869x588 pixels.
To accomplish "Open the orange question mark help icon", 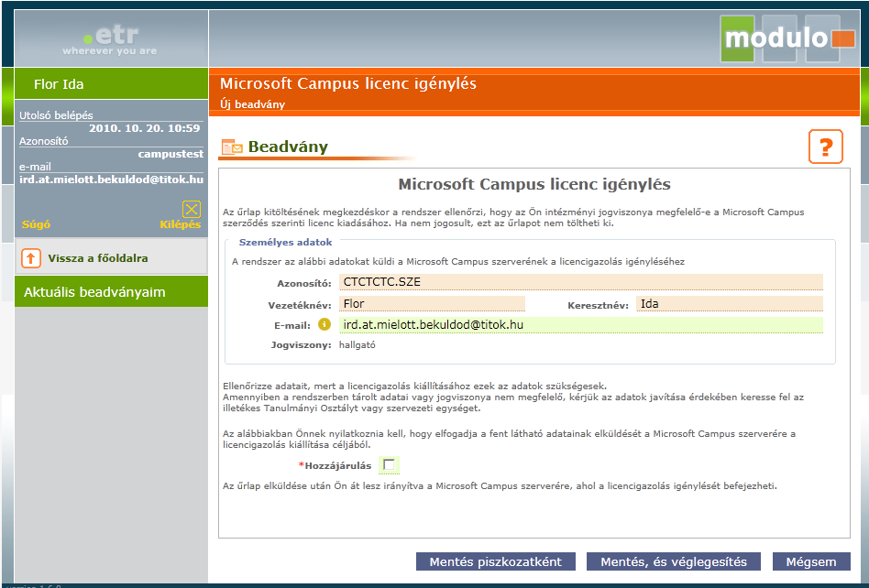I will (825, 147).
